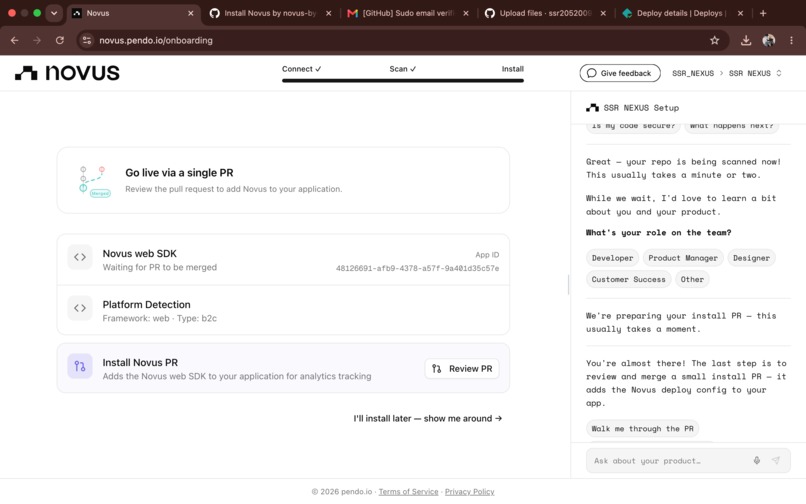Choose the Product Manager role chip
The width and height of the screenshot is (806, 504).
(x=683, y=258)
